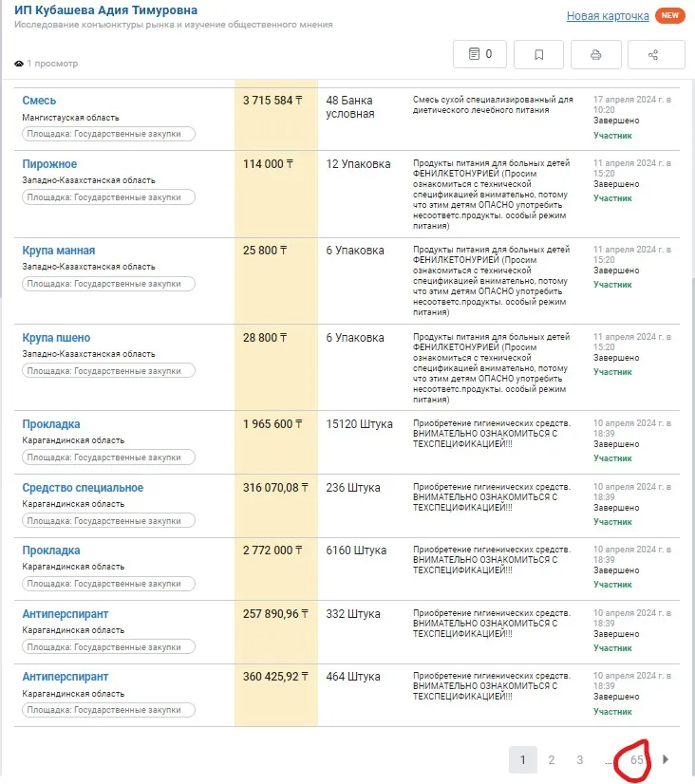695x784 pixels.
Task: Go to next page arrow
Action: [x=666, y=759]
